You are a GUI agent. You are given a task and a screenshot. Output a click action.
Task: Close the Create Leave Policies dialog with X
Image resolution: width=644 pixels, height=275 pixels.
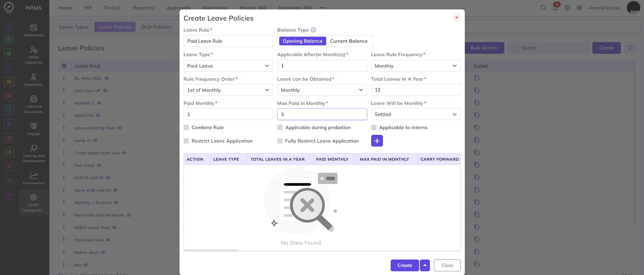[x=456, y=17]
